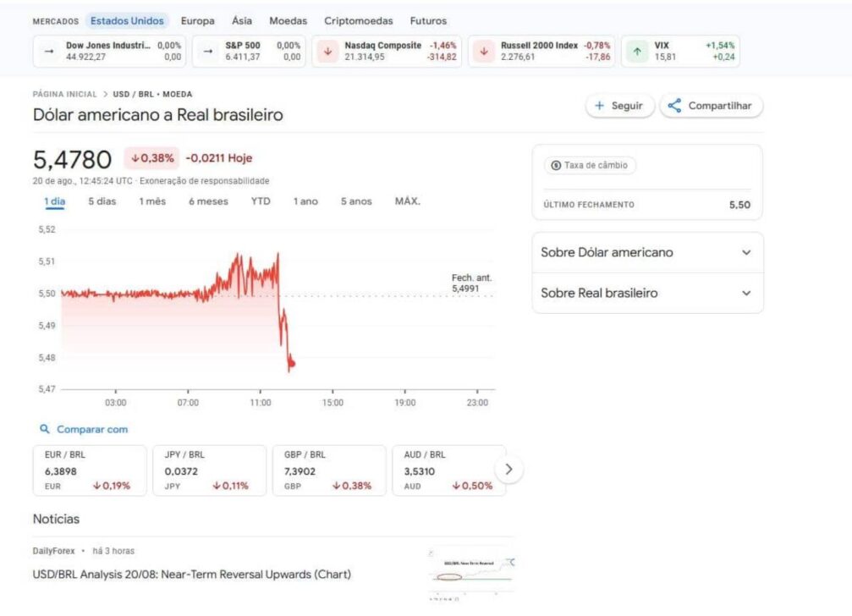Screen dimensions: 852x616
Task: Click the Comparar com search link
Action: [84, 429]
